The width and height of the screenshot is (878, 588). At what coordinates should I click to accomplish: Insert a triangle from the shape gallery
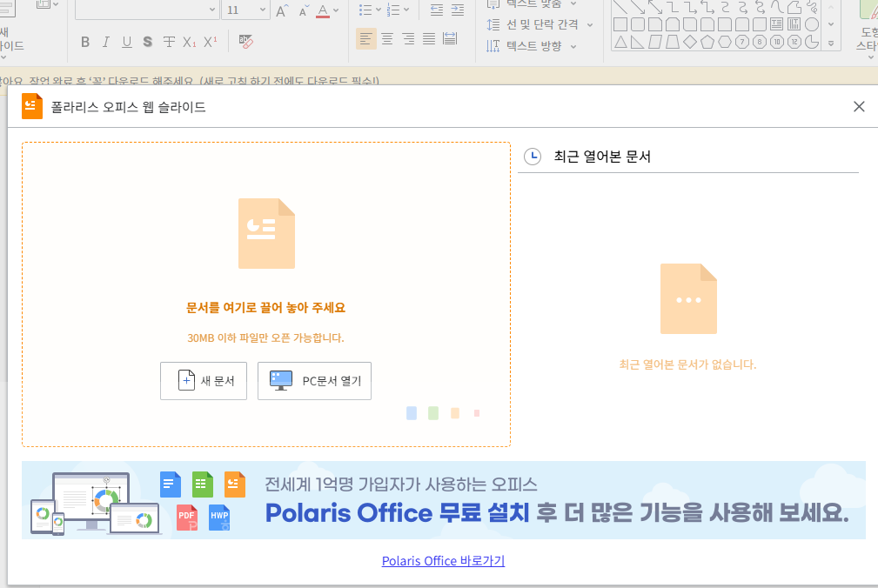pyautogui.click(x=621, y=41)
